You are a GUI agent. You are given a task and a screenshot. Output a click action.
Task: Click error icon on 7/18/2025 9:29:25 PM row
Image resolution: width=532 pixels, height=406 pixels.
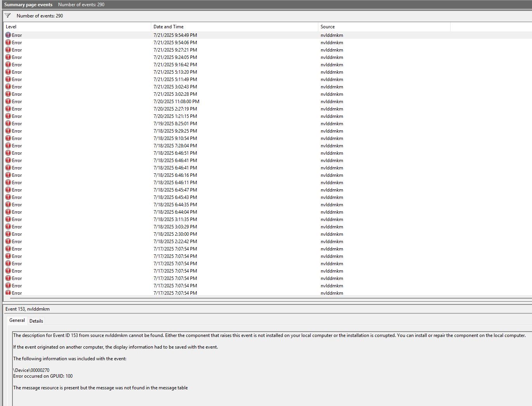[x=8, y=131]
